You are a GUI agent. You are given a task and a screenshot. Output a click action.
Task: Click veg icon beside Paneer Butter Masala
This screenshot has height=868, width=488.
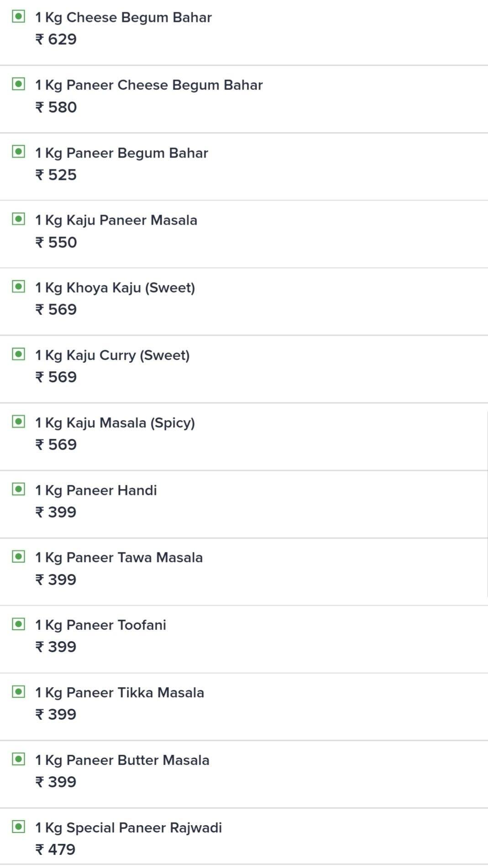(18, 759)
